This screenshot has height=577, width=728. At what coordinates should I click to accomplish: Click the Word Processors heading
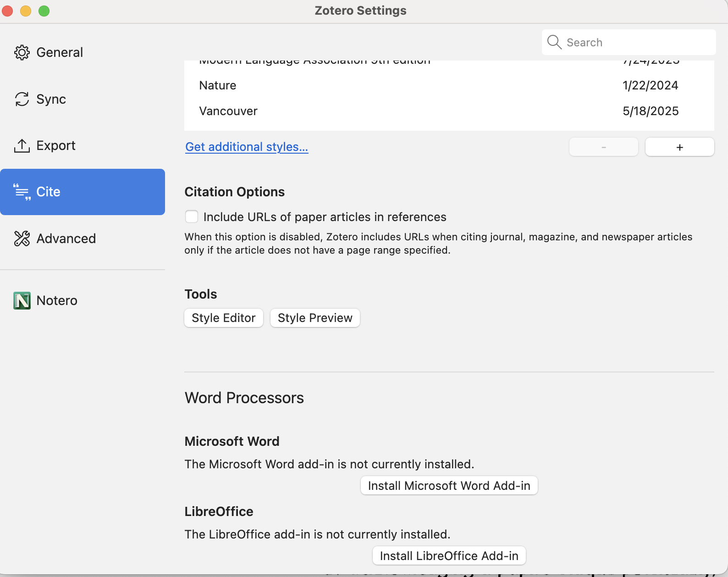pyautogui.click(x=244, y=398)
